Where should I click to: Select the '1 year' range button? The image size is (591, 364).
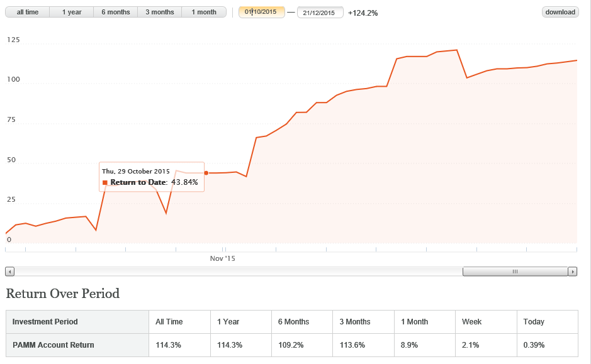[72, 12]
